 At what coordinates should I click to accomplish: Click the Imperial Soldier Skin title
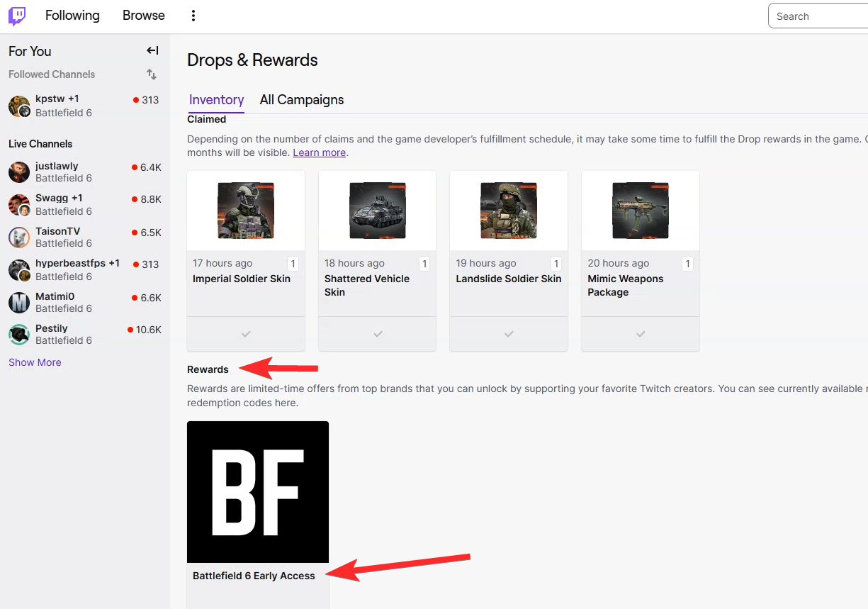(x=242, y=279)
